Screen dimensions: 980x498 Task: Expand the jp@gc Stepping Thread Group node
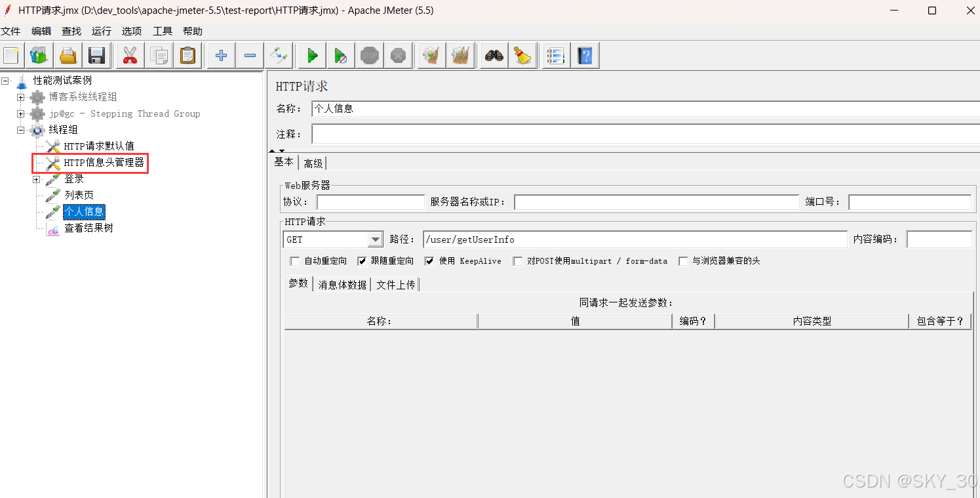tap(21, 114)
